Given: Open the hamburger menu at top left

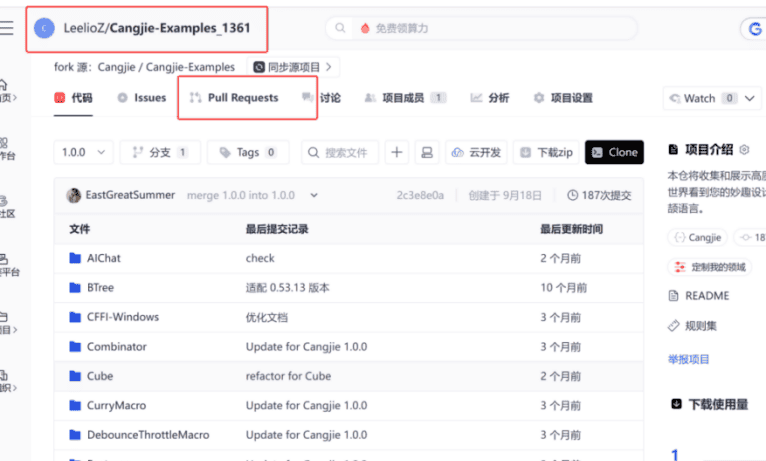Looking at the screenshot, I should [x=7, y=28].
